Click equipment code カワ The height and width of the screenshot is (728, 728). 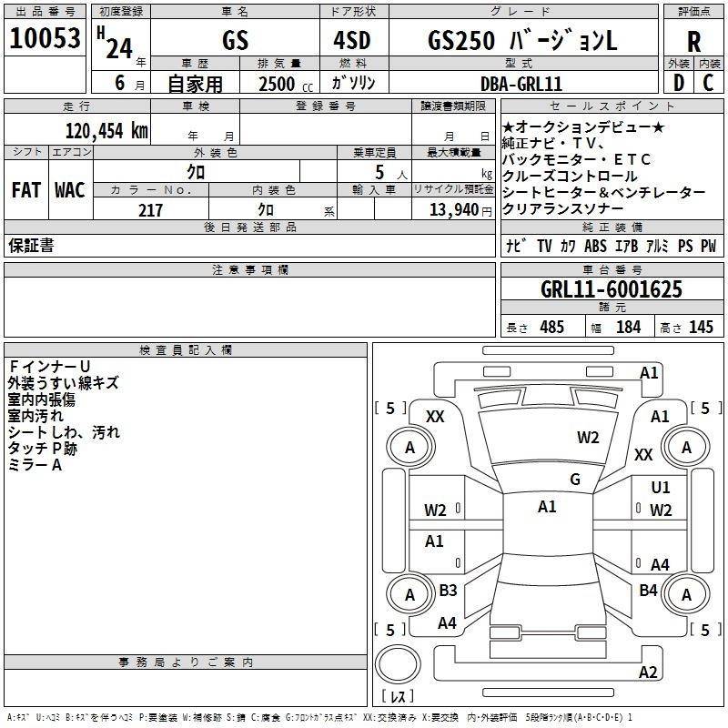(567, 246)
